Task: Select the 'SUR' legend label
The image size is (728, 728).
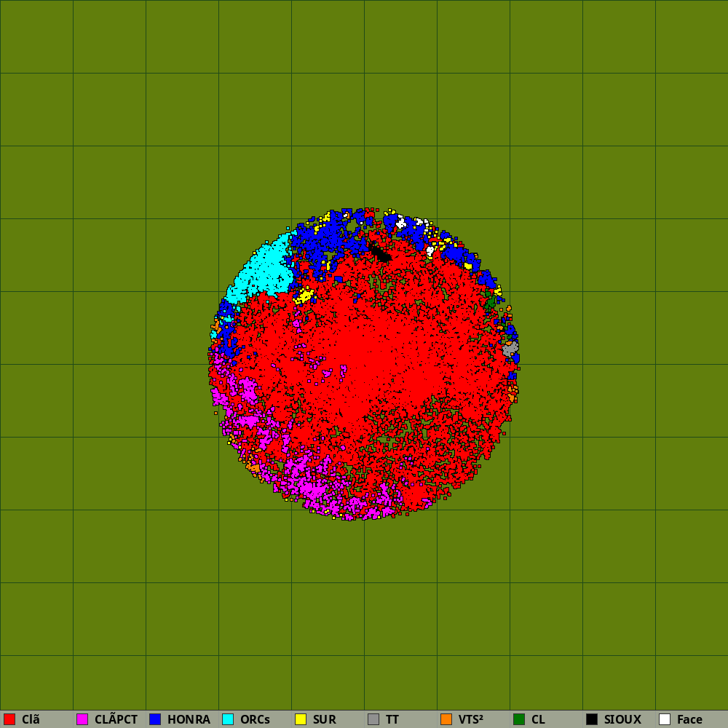Action: coord(325,719)
